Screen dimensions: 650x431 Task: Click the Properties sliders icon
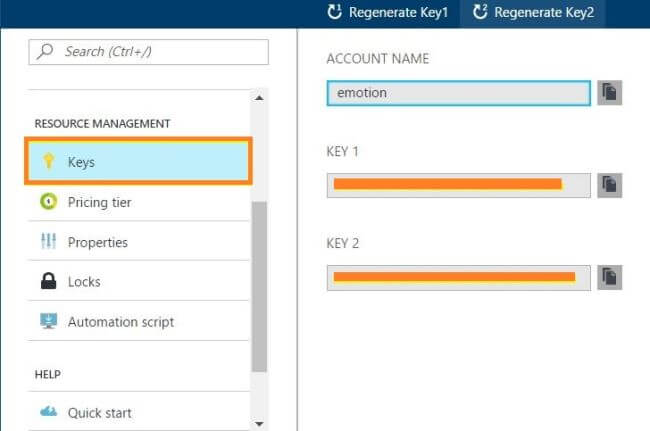(x=48, y=242)
